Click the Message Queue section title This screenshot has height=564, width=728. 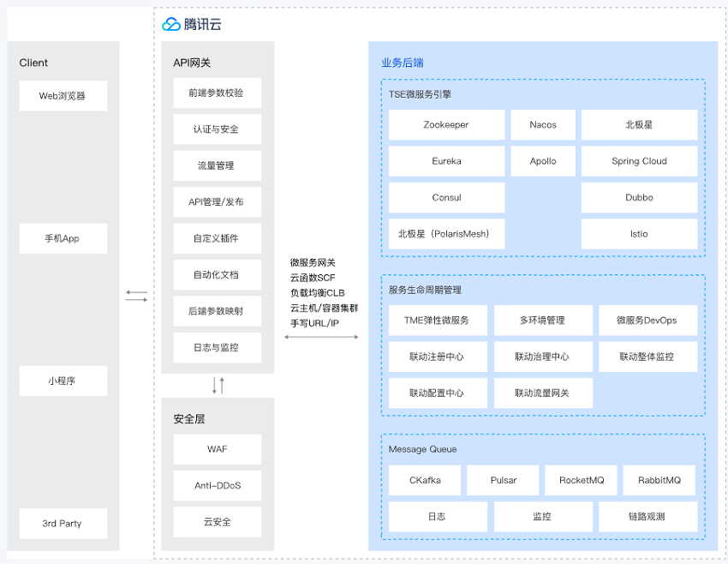click(x=422, y=449)
